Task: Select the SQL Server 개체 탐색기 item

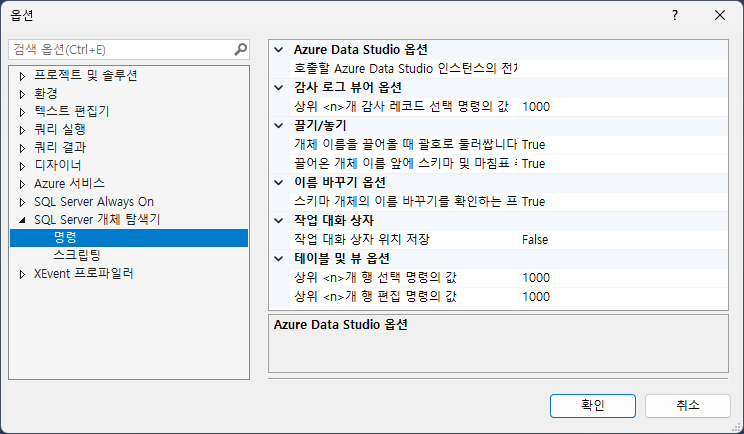Action: pos(97,220)
